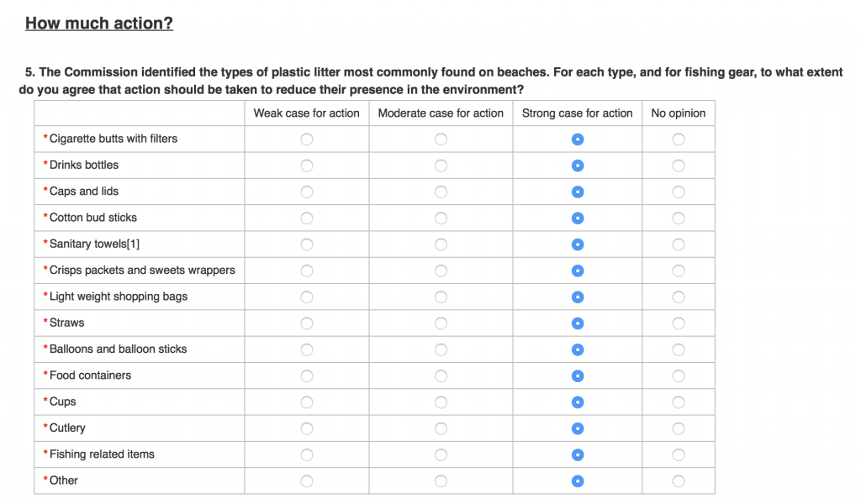861x504 pixels.
Task: Choose Moderate case for Drinks bottles
Action: click(441, 165)
